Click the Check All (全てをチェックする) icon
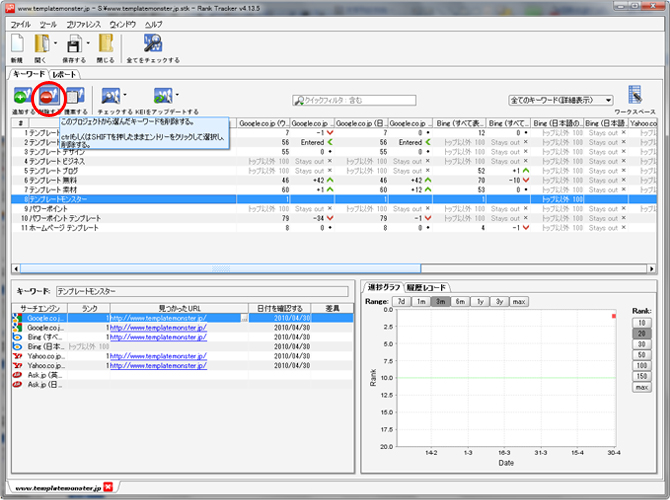The height and width of the screenshot is (500, 670). tap(153, 44)
